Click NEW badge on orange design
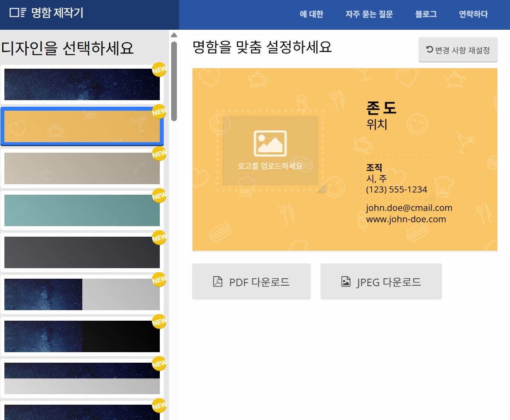510x420 pixels. click(159, 112)
